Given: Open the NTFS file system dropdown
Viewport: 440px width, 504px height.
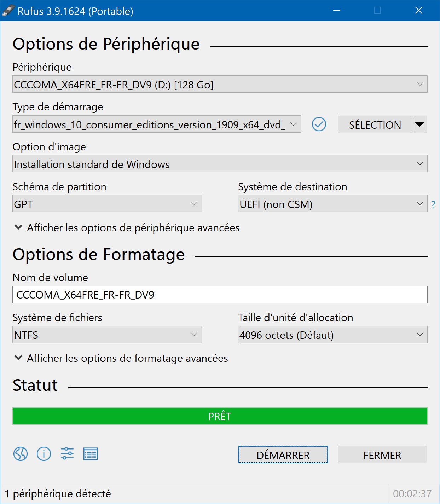Looking at the screenshot, I should pos(107,335).
